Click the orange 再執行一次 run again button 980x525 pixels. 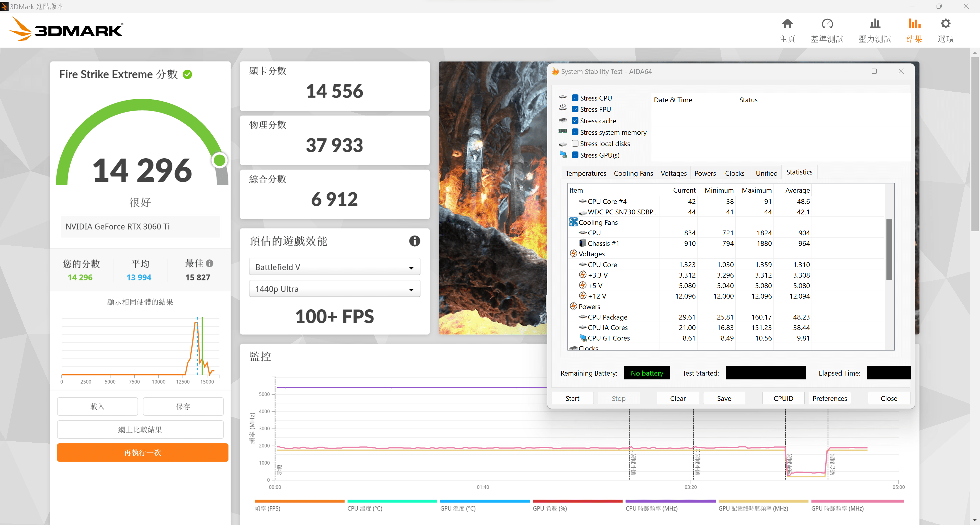(143, 453)
